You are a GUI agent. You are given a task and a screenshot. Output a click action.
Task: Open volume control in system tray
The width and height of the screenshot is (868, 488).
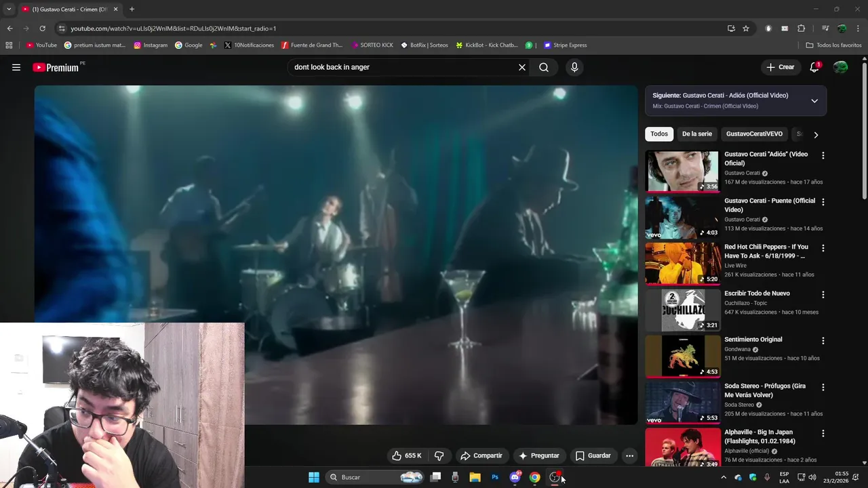812,477
